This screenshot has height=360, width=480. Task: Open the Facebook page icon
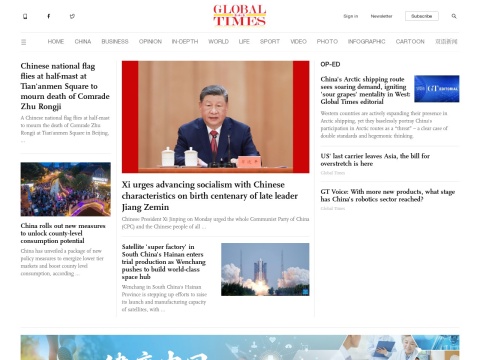[49, 16]
